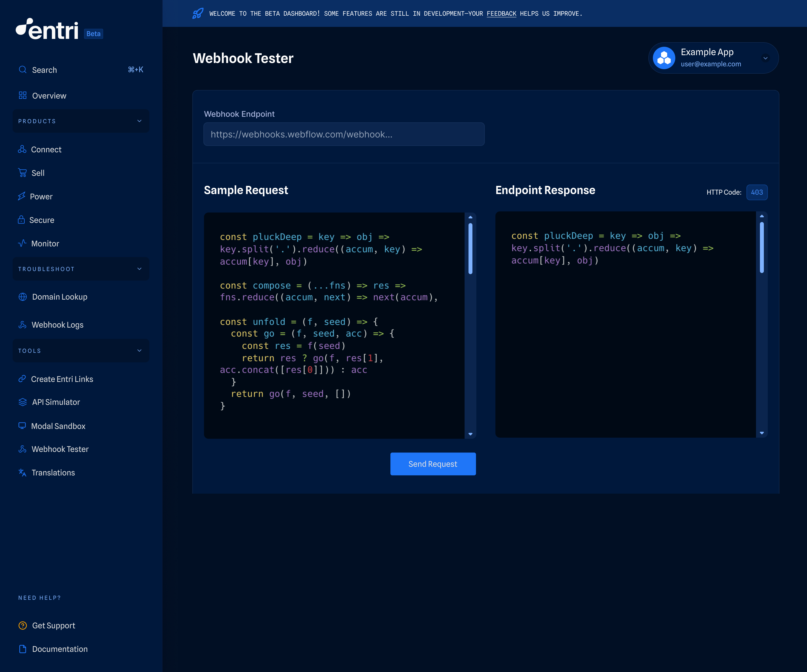
Task: Click Sample Request scroll down arrow
Action: coord(470,434)
